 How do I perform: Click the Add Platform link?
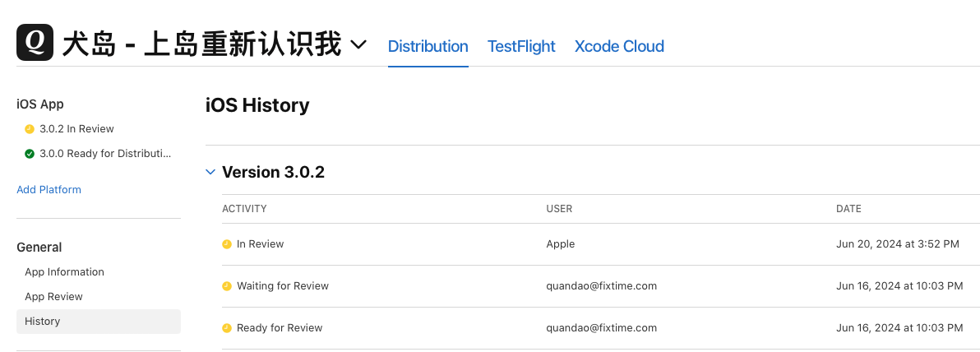tap(49, 190)
